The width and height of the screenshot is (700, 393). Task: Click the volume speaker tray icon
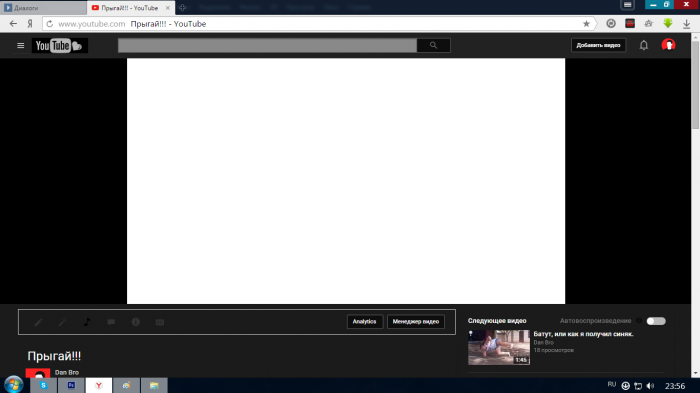pyautogui.click(x=650, y=386)
